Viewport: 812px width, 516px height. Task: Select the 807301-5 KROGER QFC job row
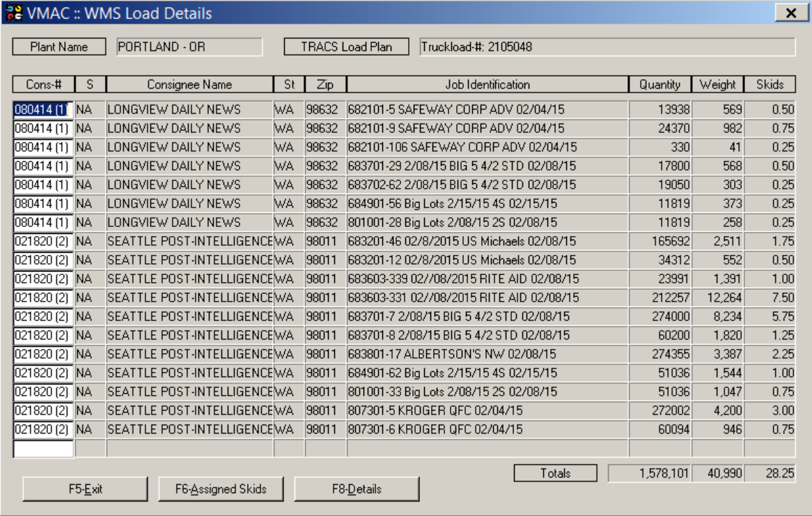(x=487, y=411)
